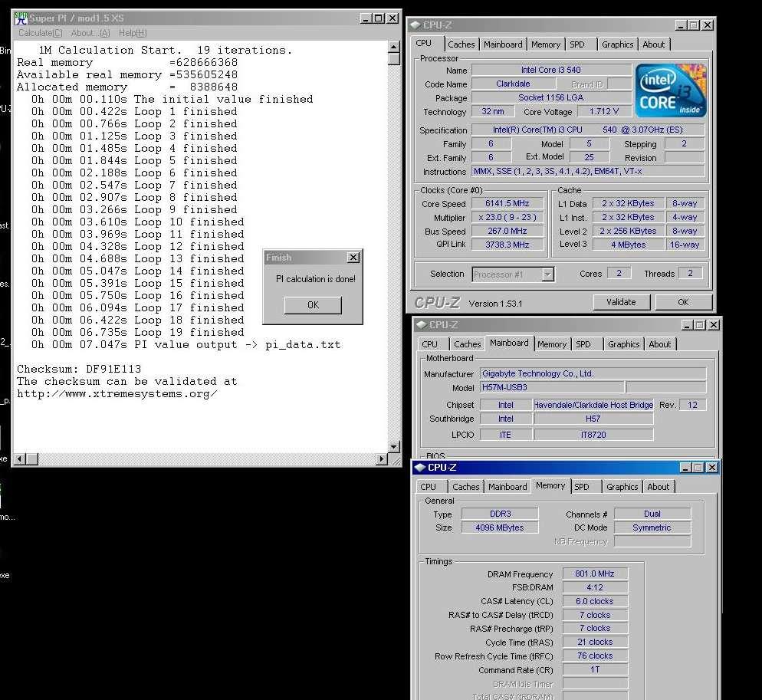Click the processor name field Intel Core i3 540
Viewport: 762px width, 700px height.
pyautogui.click(x=551, y=70)
